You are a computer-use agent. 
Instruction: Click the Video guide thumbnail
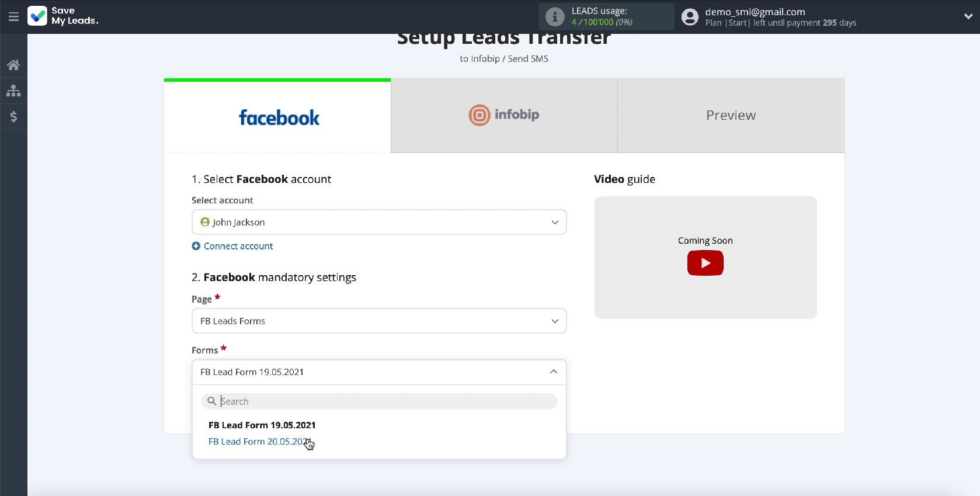tap(706, 258)
